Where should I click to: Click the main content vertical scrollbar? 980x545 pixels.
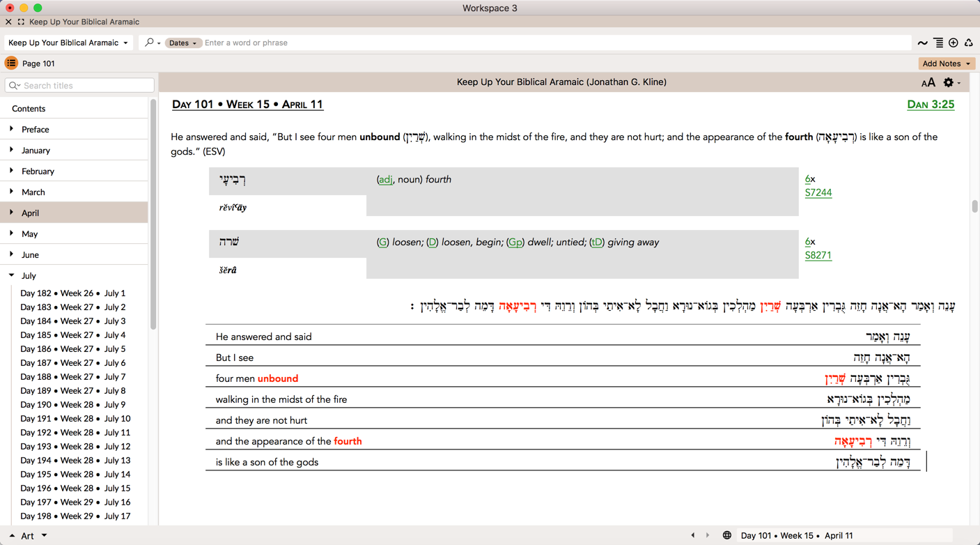[974, 207]
